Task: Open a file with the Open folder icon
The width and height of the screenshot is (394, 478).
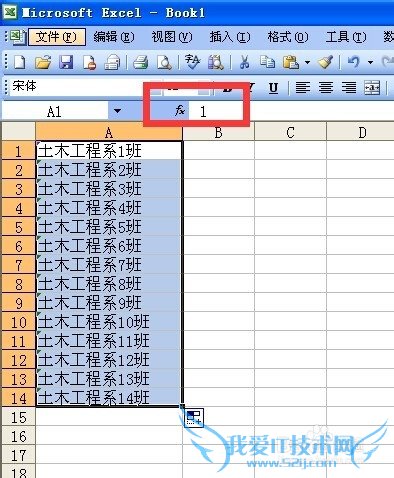Action: [43, 62]
